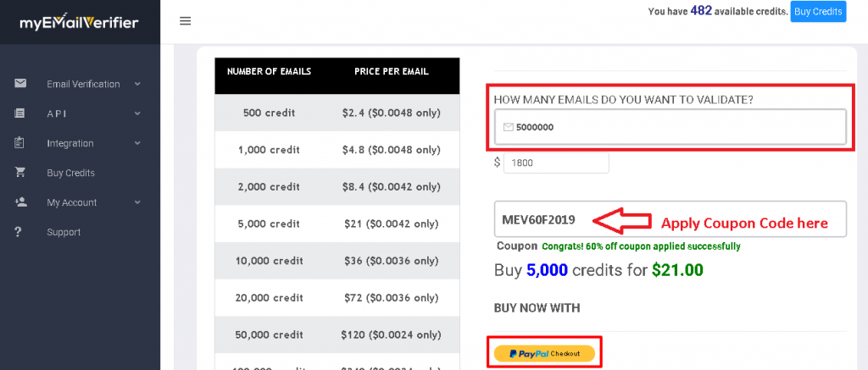Click the PRICE PER EMAIL column header

coord(392,71)
